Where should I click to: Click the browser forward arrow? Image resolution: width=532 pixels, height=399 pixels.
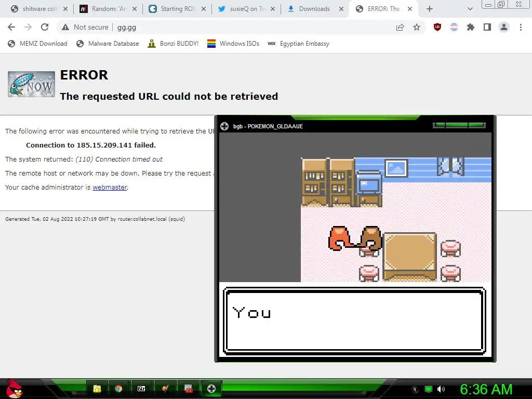tap(28, 27)
